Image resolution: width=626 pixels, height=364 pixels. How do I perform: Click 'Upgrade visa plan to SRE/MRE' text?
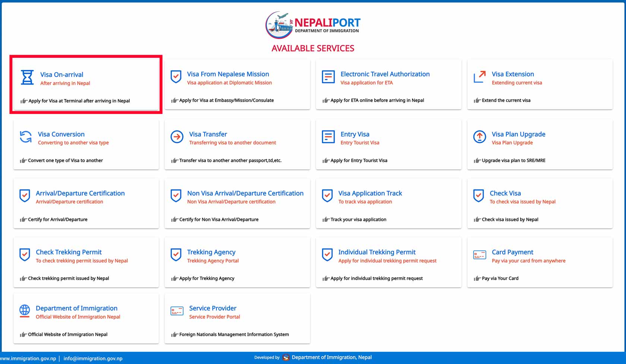tap(513, 161)
